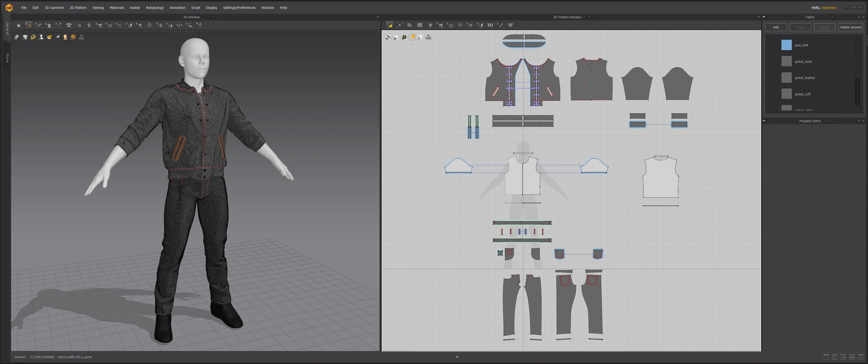The image size is (868, 364).
Task: Select the Pin garment tool in 3D toolbar
Action: pos(49,25)
